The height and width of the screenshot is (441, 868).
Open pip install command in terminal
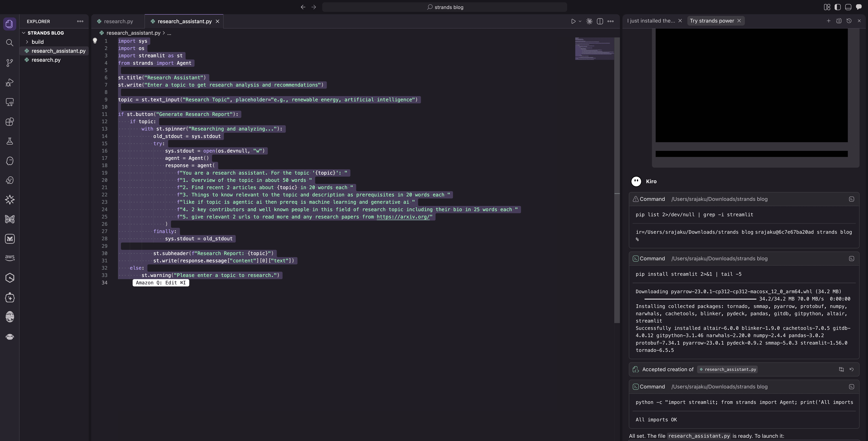[x=852, y=258]
